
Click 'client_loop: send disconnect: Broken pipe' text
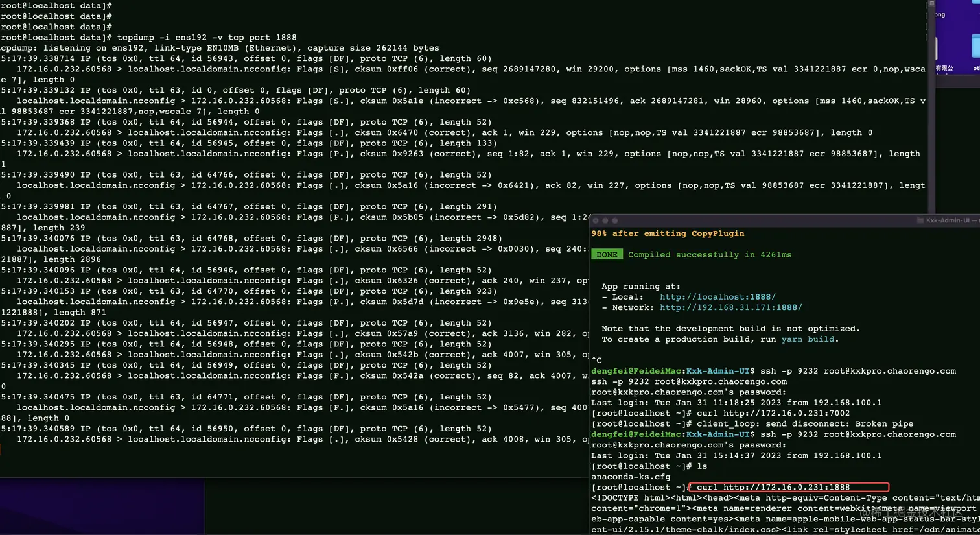805,423
